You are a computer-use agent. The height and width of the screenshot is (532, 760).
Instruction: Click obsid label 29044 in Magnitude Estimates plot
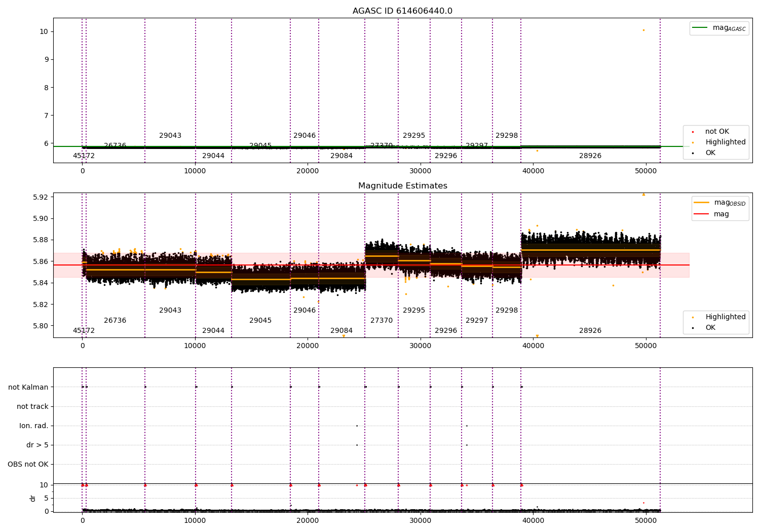[213, 331]
